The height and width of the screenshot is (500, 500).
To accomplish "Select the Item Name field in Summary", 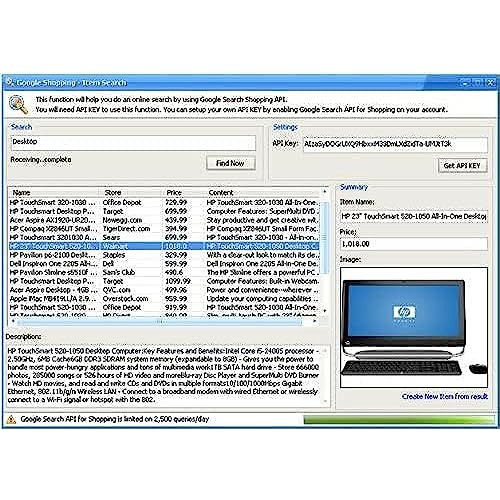I will (x=414, y=216).
